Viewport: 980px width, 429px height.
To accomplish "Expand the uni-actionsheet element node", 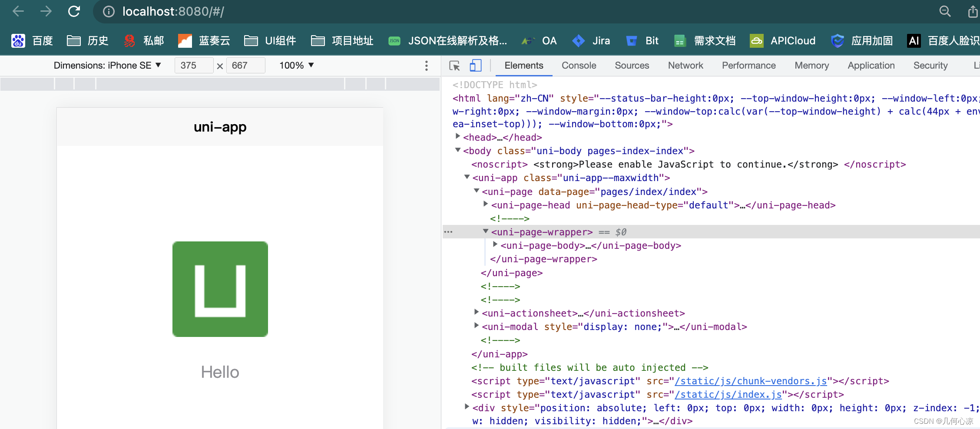I will 477,312.
